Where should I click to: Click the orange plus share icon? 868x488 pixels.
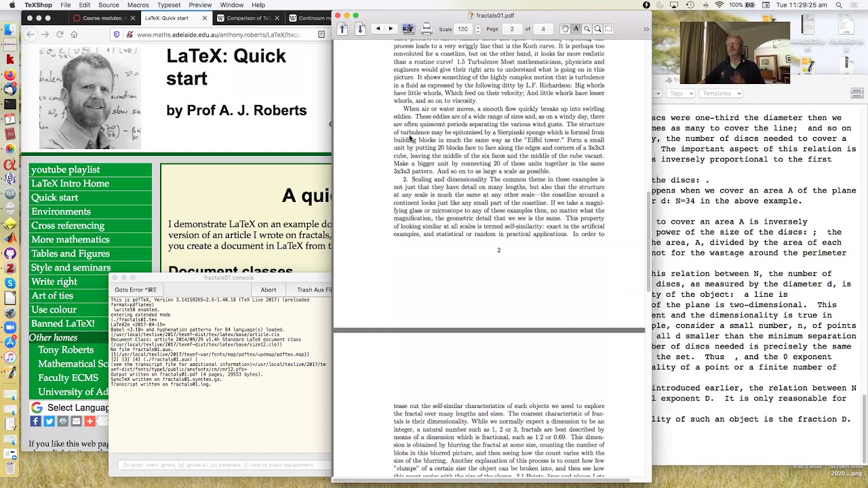click(x=90, y=422)
